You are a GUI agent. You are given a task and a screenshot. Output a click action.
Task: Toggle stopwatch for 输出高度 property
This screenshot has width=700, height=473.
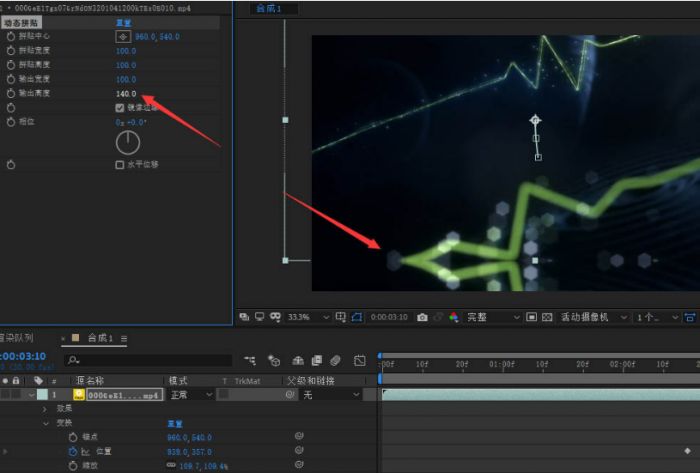(x=11, y=93)
